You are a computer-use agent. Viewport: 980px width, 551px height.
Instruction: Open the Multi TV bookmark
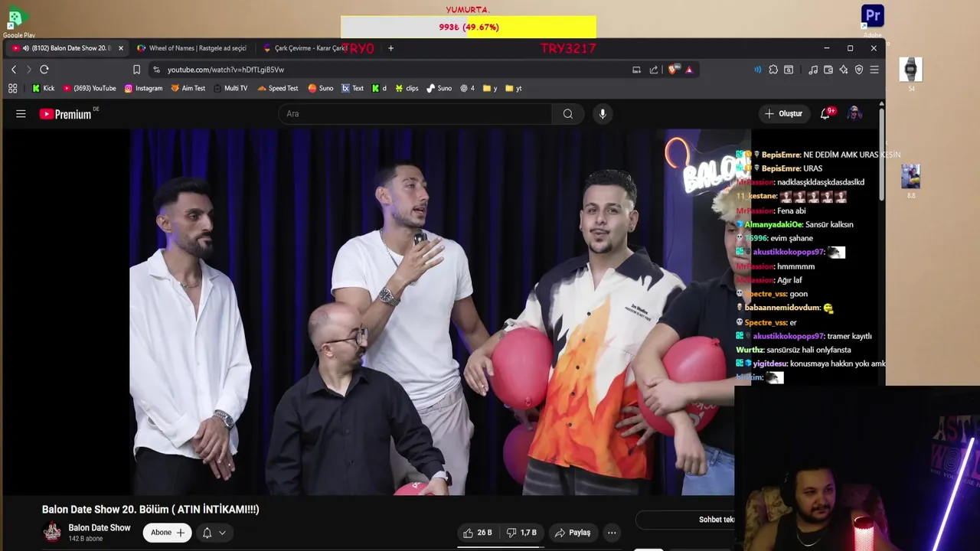tap(230, 88)
